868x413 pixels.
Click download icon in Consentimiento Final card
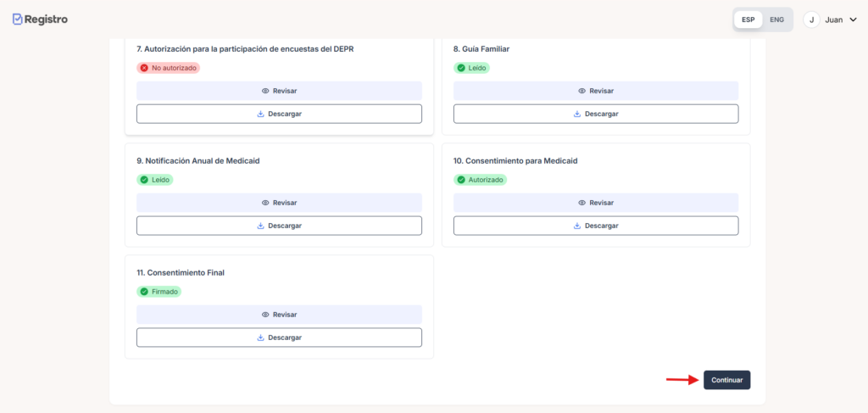261,338
